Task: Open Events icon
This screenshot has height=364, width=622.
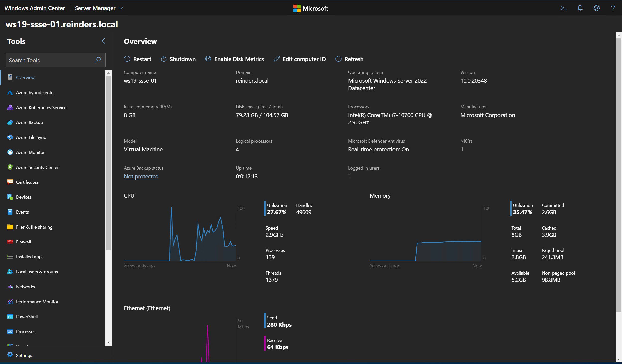Action: [x=10, y=212]
